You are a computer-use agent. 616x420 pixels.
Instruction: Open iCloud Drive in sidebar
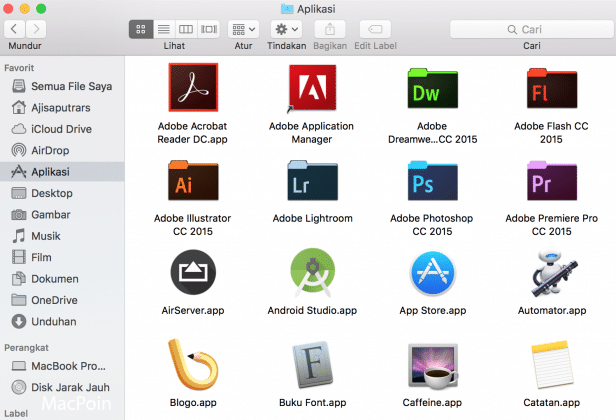tap(62, 129)
